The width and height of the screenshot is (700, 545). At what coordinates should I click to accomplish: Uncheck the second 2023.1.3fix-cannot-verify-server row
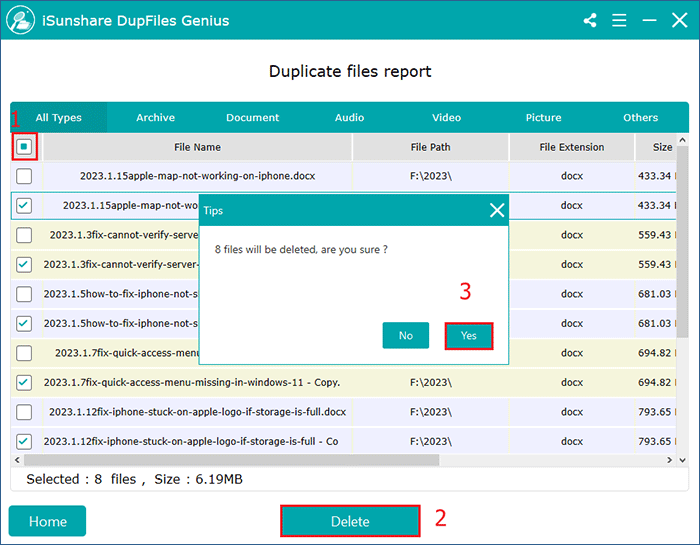(x=24, y=264)
